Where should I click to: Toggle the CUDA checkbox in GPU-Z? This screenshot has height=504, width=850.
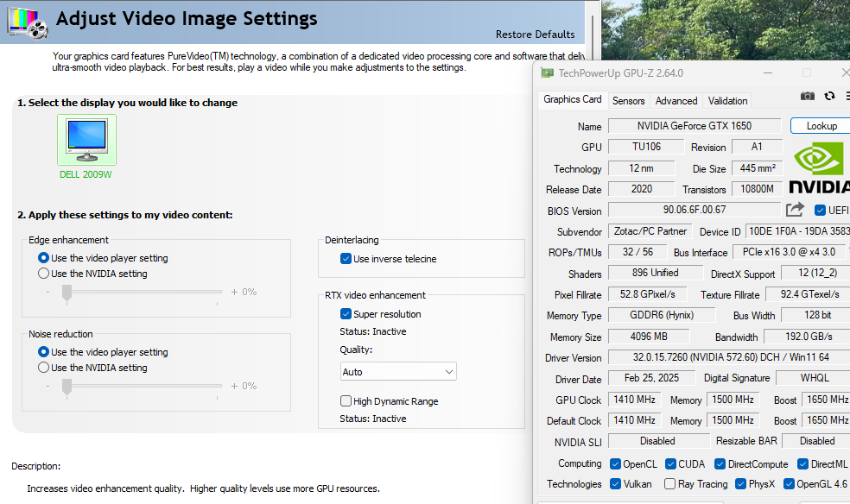(x=670, y=464)
